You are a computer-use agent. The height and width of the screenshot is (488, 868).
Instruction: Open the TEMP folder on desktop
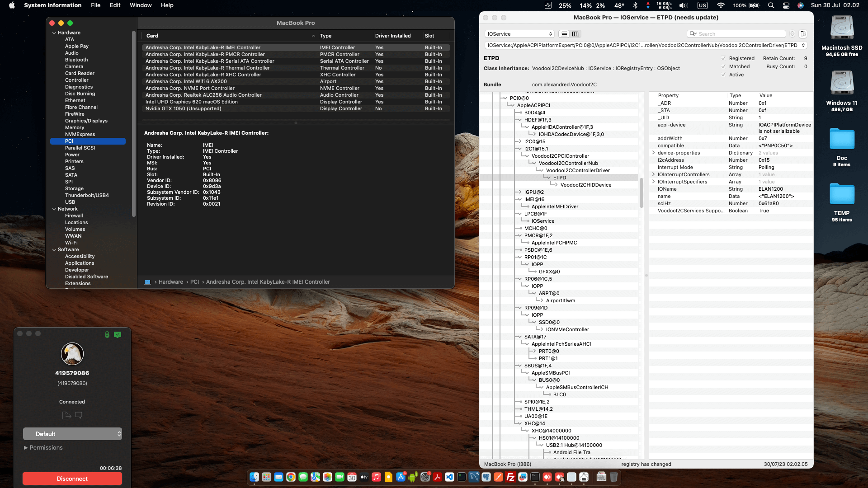coord(842,195)
